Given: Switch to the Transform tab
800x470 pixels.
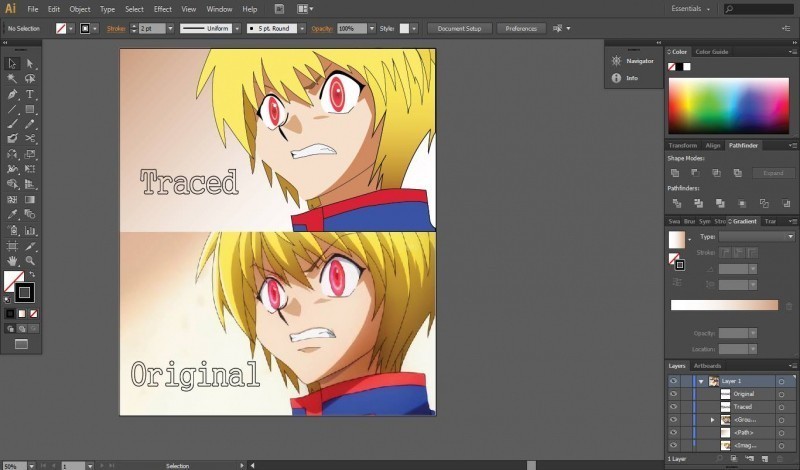Looking at the screenshot, I should pyautogui.click(x=683, y=145).
